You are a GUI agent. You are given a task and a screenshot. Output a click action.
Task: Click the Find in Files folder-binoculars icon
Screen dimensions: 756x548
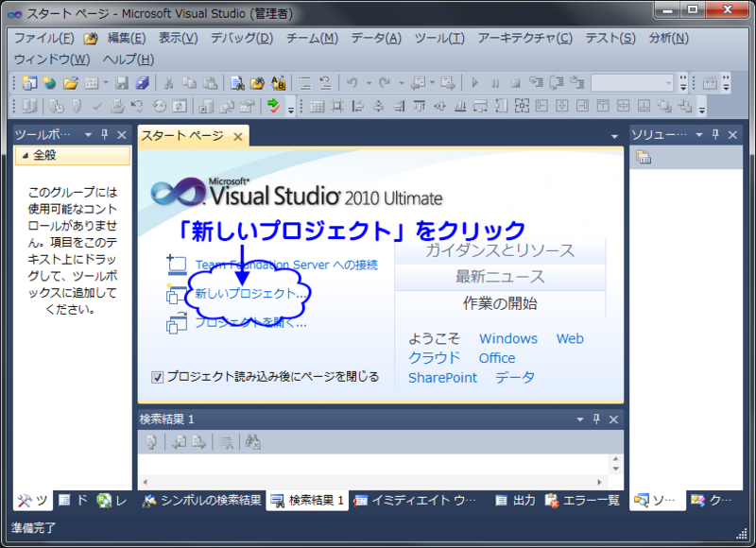pyautogui.click(x=257, y=83)
